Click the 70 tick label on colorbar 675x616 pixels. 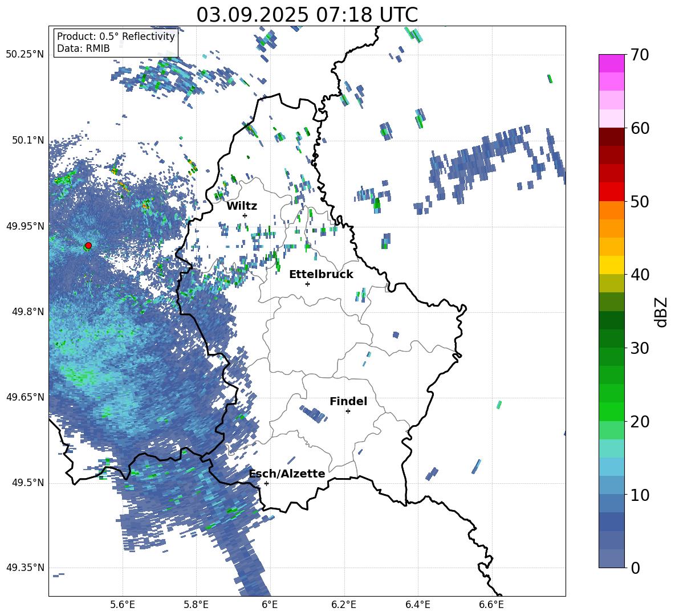pyautogui.click(x=640, y=55)
